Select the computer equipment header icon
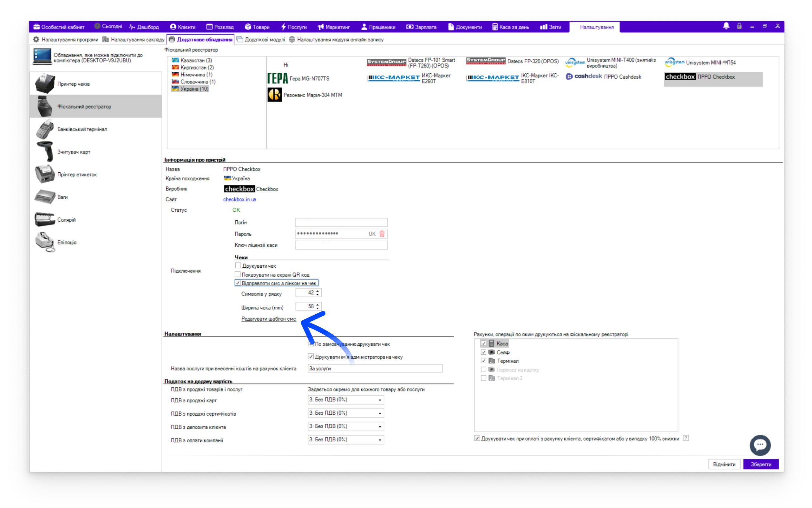 pos(42,57)
